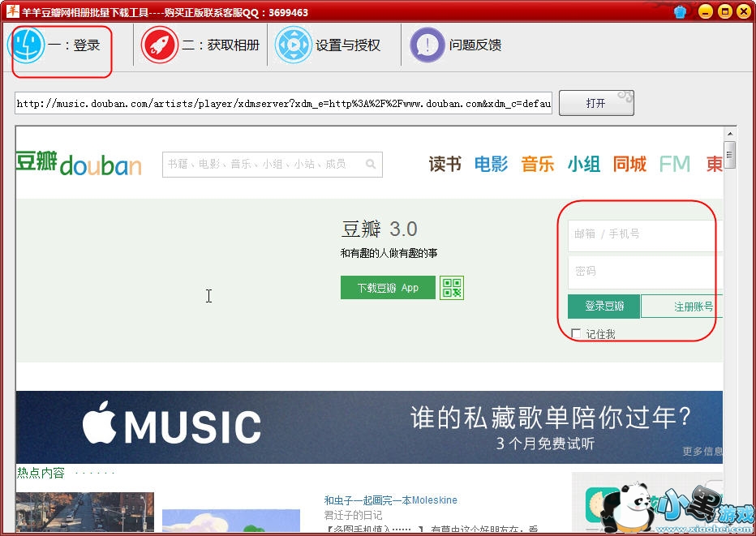
Task: Click the URL address field
Action: pos(284,103)
